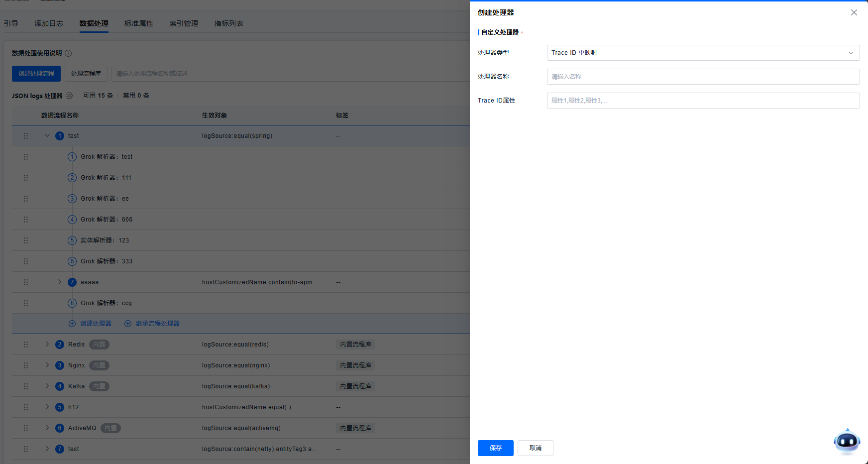Viewport: 868px width, 464px height.
Task: Expand the Kafka pipeline row
Action: tap(47, 386)
